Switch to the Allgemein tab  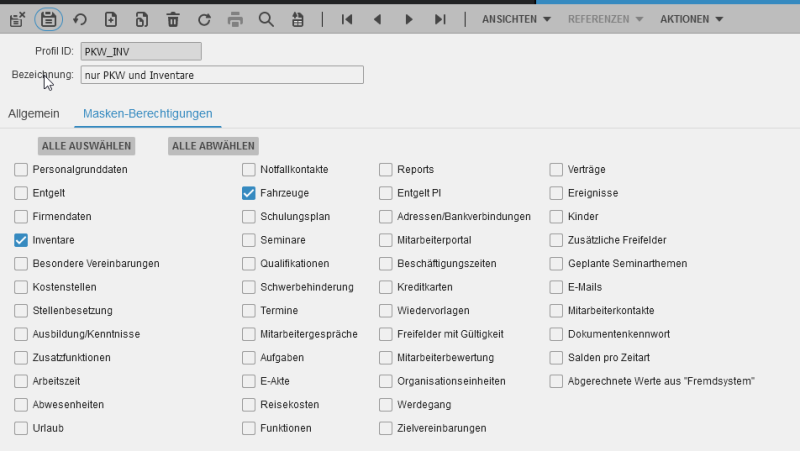pos(34,114)
